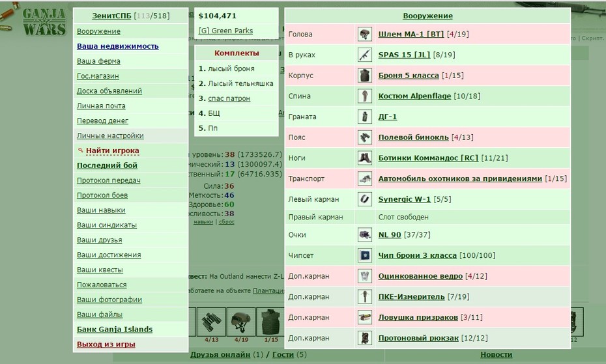Open Автомобиль охотников за привидениями link

460,178
